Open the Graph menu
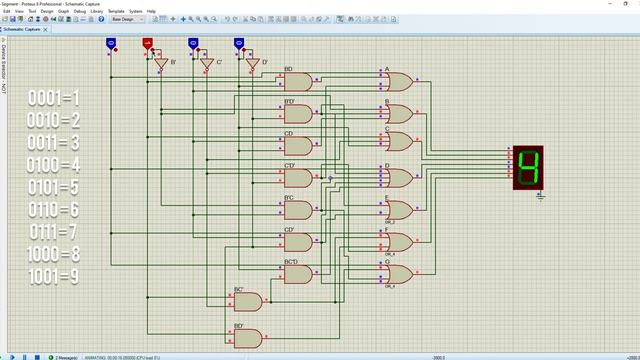Screen dimensions: 640x360 pos(63,11)
